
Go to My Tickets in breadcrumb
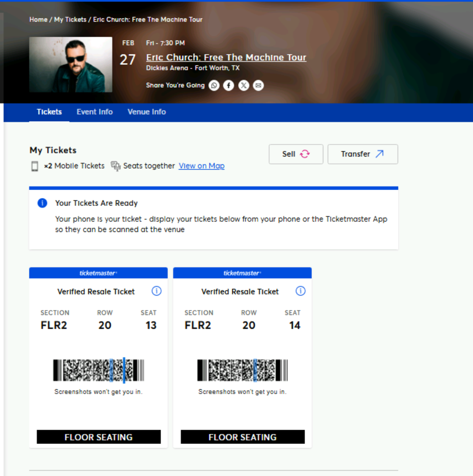click(x=70, y=19)
